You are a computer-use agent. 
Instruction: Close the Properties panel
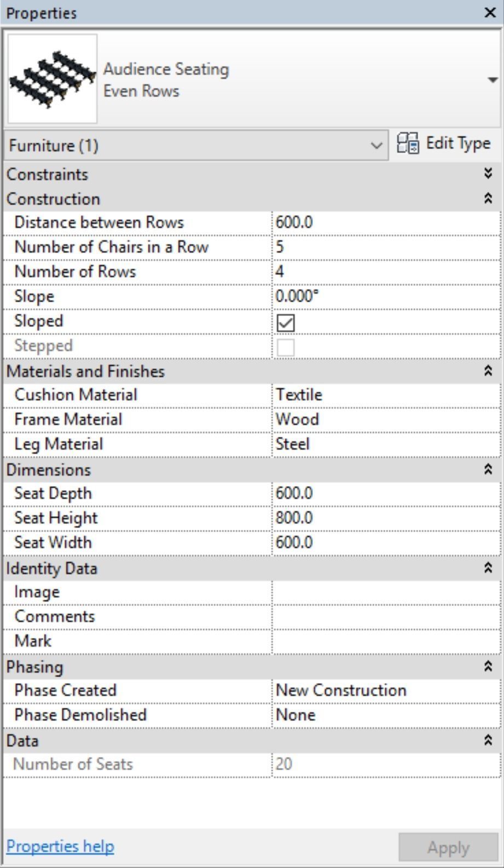pyautogui.click(x=490, y=13)
